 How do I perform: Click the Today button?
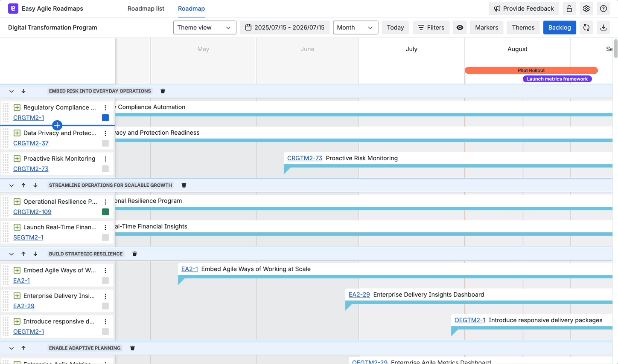[x=395, y=28]
